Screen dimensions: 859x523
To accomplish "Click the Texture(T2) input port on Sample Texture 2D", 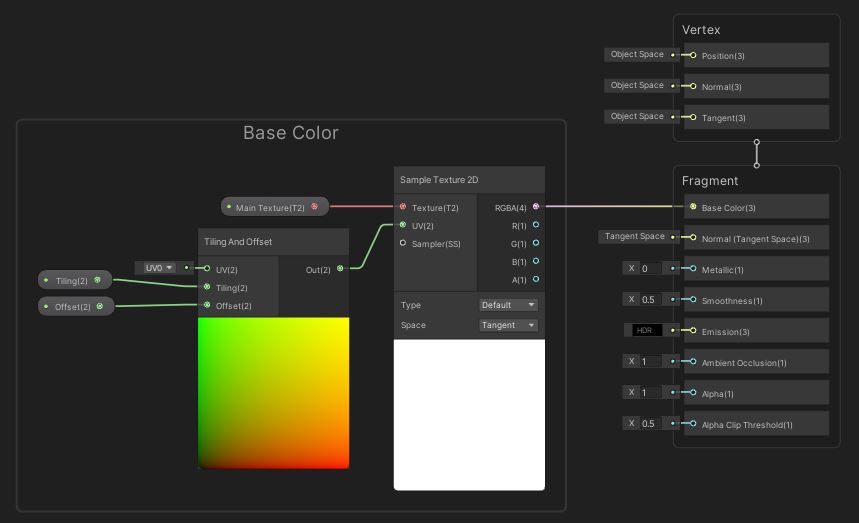I will coord(403,206).
